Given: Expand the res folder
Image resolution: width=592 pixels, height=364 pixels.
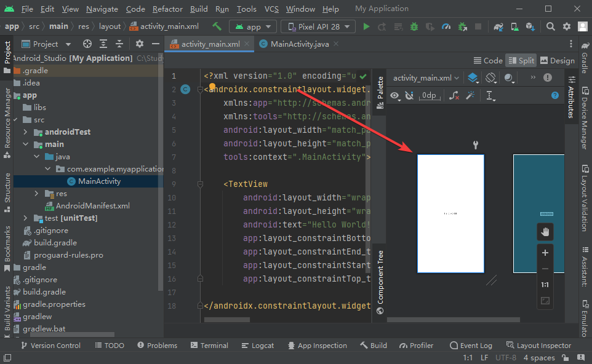Looking at the screenshot, I should [x=37, y=194].
